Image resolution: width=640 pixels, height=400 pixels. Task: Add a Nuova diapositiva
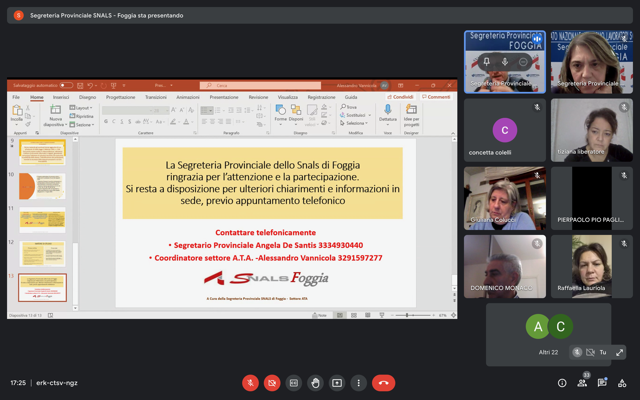click(56, 116)
